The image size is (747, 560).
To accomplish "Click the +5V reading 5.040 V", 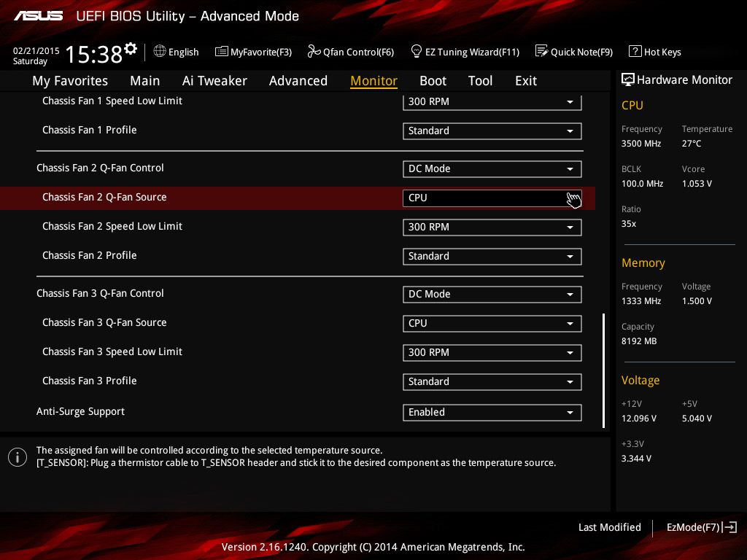I will pos(697,418).
